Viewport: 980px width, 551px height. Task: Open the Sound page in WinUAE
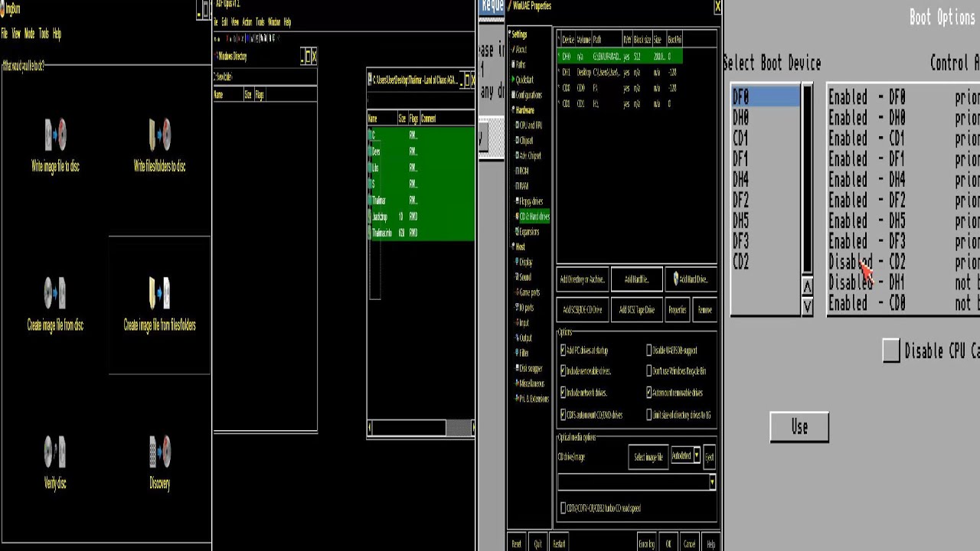[524, 277]
